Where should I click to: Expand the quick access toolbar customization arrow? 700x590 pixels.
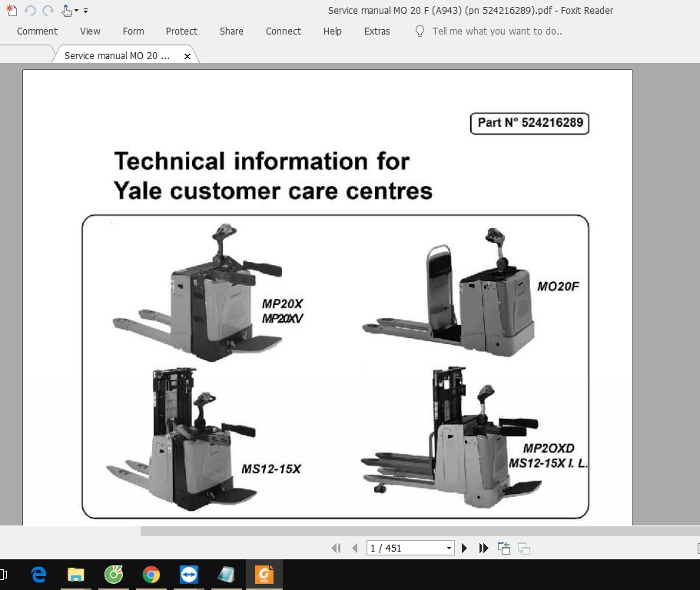click(86, 11)
